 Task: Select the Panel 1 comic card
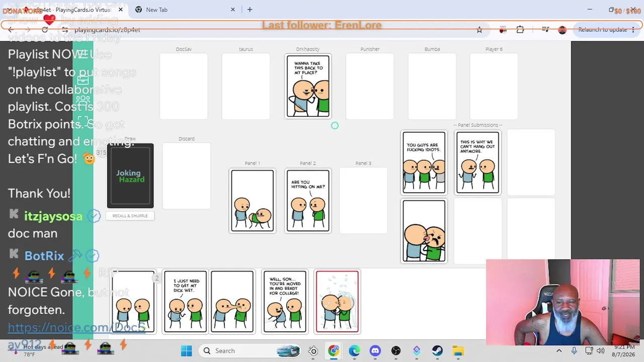click(x=253, y=201)
